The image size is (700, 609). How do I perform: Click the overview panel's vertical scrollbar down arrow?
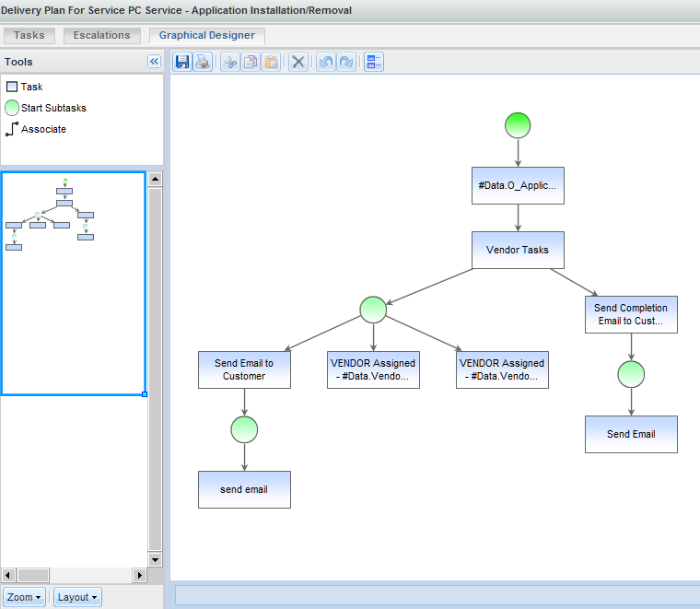click(155, 559)
